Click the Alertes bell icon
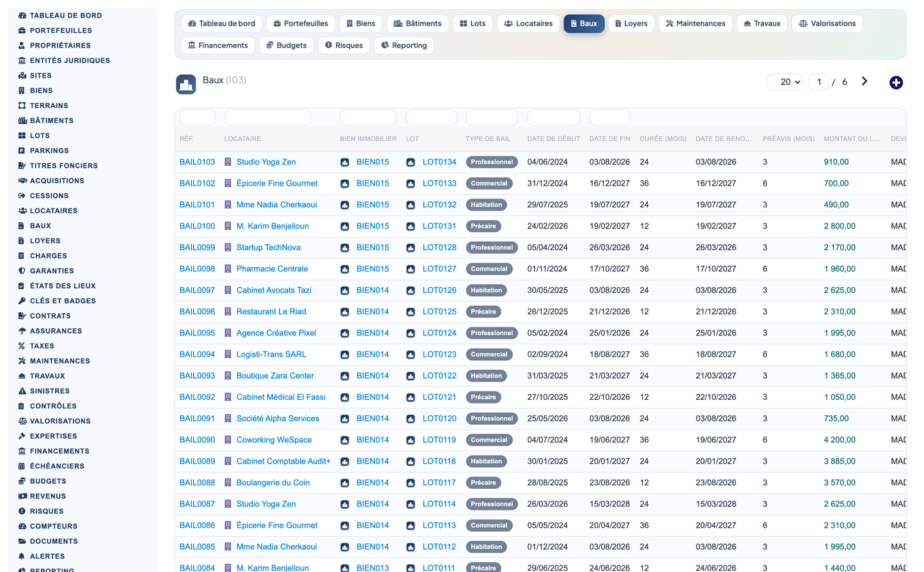This screenshot has height=572, width=924. pyautogui.click(x=22, y=556)
